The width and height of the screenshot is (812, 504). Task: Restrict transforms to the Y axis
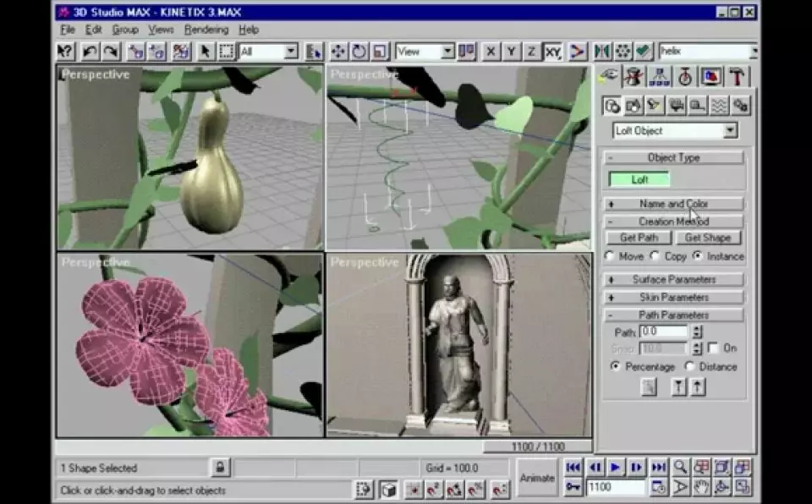pyautogui.click(x=511, y=52)
